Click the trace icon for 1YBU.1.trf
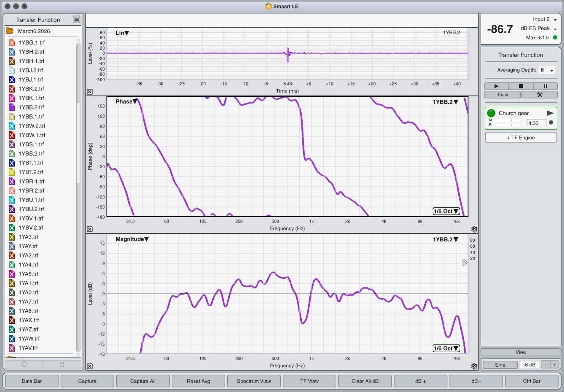 click(x=12, y=200)
